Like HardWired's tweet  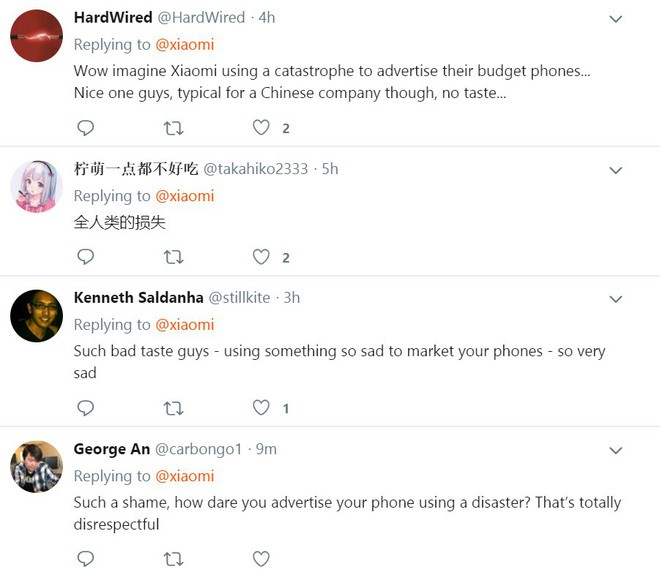point(261,128)
